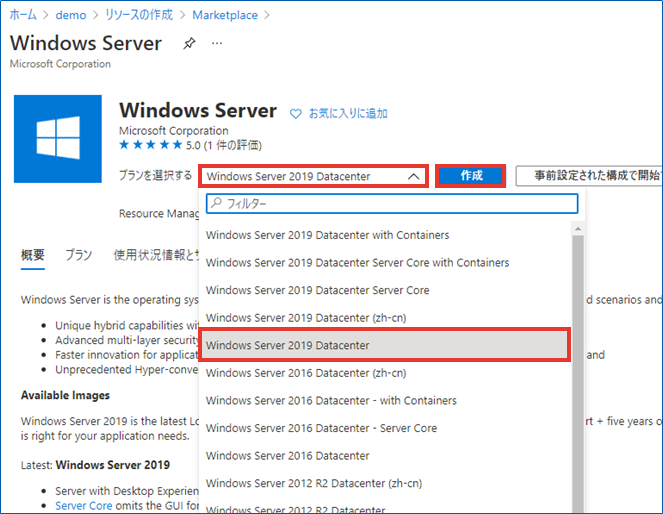Screen dimensions: 663x514
Task: Select highlighted Windows Server 2019 Datacenter option
Action: (x=385, y=345)
